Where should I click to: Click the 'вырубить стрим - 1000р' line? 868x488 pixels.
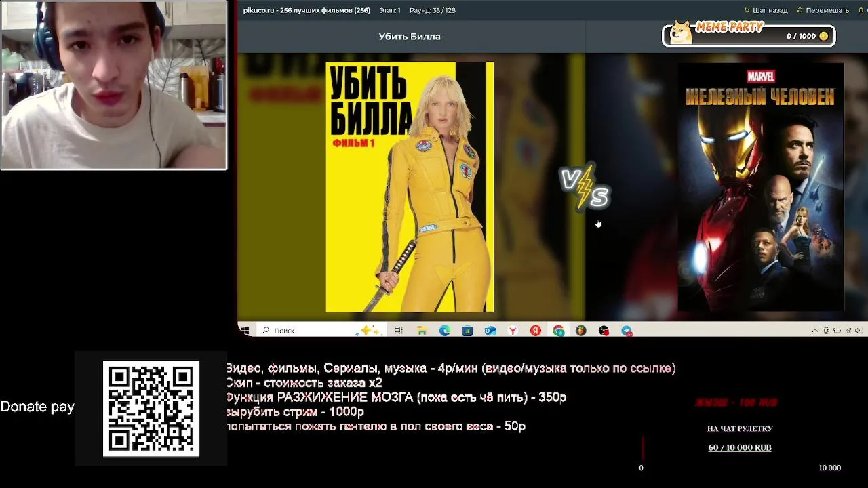coord(295,412)
